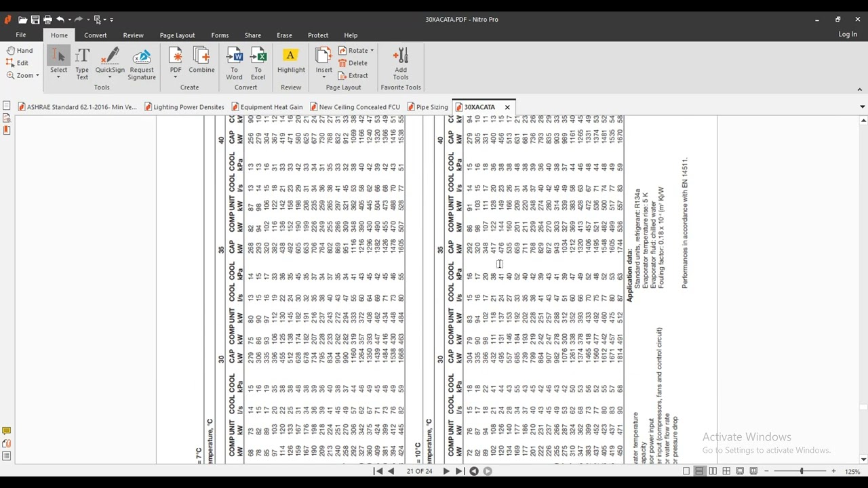Screen dimensions: 868x488
Task: Open the Erase ribbon tab
Action: 284,35
